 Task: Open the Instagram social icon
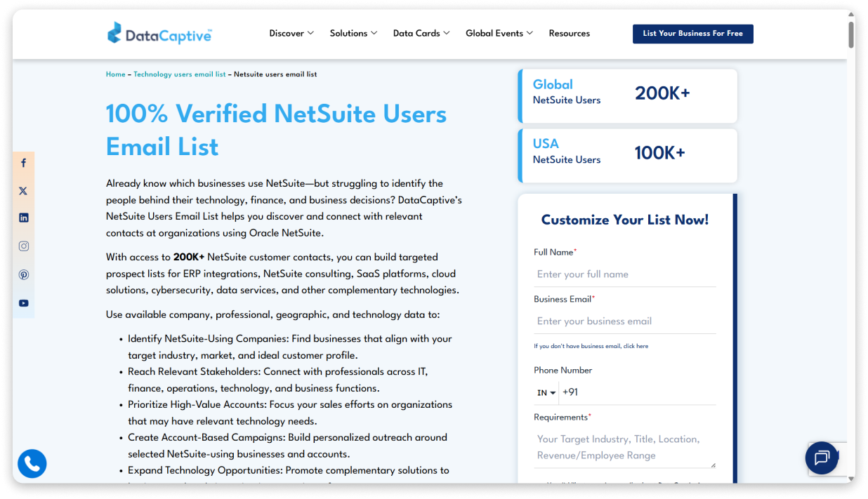click(x=23, y=246)
